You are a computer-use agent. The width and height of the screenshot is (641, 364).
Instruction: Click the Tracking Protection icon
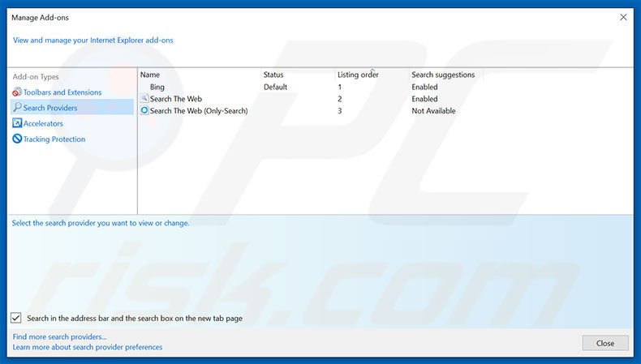(17, 139)
